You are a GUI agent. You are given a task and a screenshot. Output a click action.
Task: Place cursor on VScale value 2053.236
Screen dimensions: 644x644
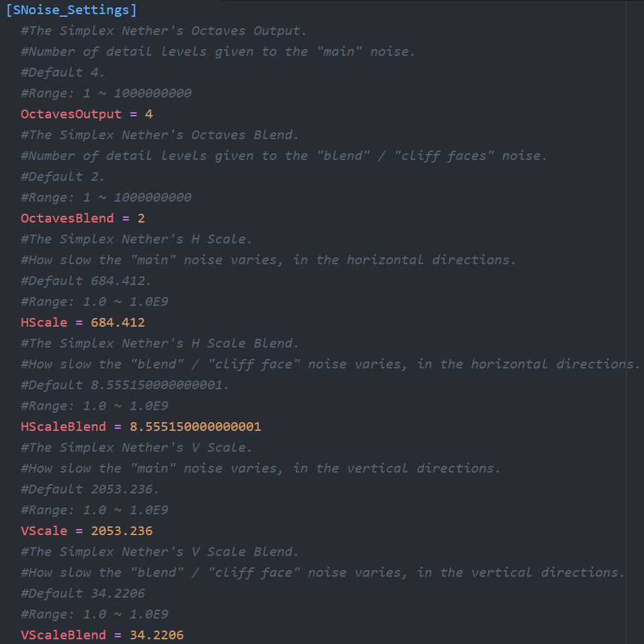click(122, 531)
